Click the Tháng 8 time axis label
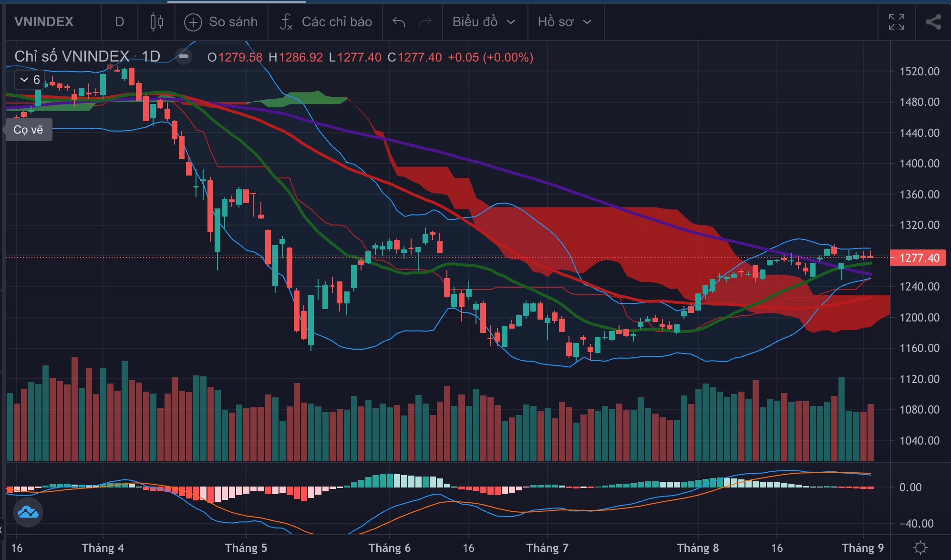 tap(698, 548)
